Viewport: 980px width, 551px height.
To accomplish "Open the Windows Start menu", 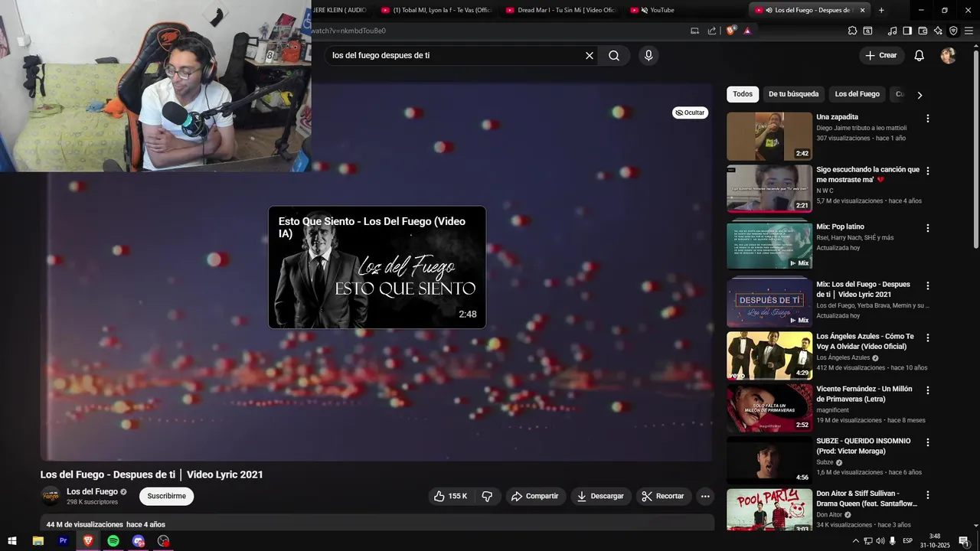I will point(12,541).
